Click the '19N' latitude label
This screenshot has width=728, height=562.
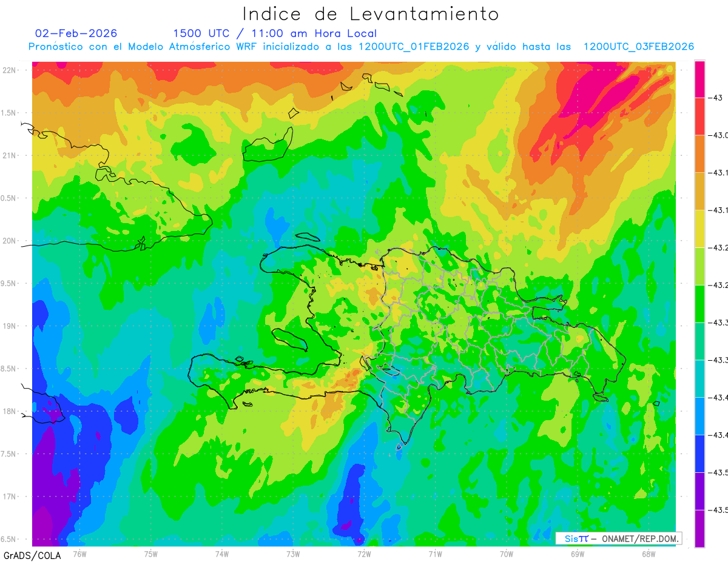pos(10,326)
